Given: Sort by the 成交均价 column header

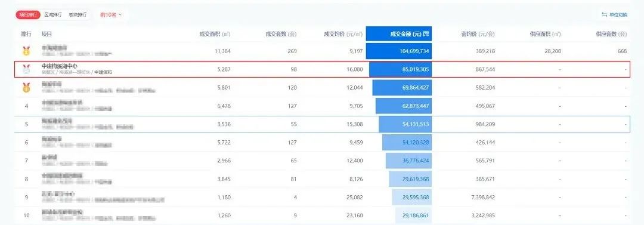Looking at the screenshot, I should pyautogui.click(x=343, y=34).
